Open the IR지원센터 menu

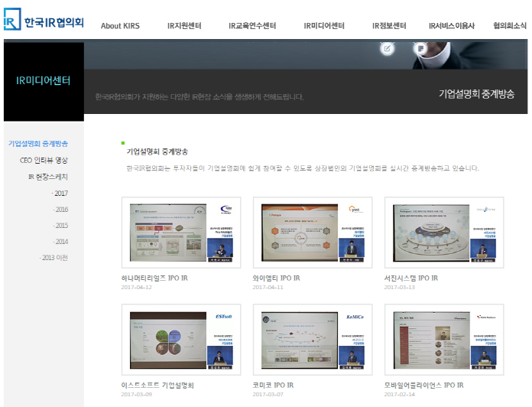(184, 26)
